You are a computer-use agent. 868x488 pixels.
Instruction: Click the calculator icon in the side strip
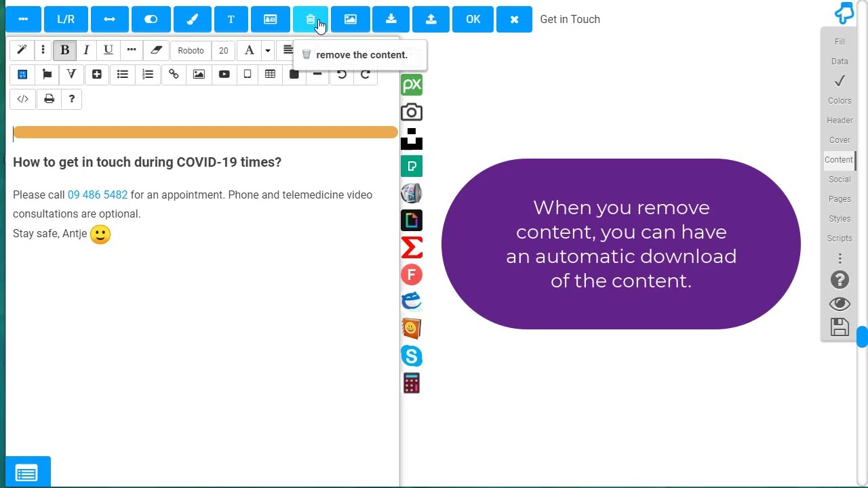pos(412,384)
